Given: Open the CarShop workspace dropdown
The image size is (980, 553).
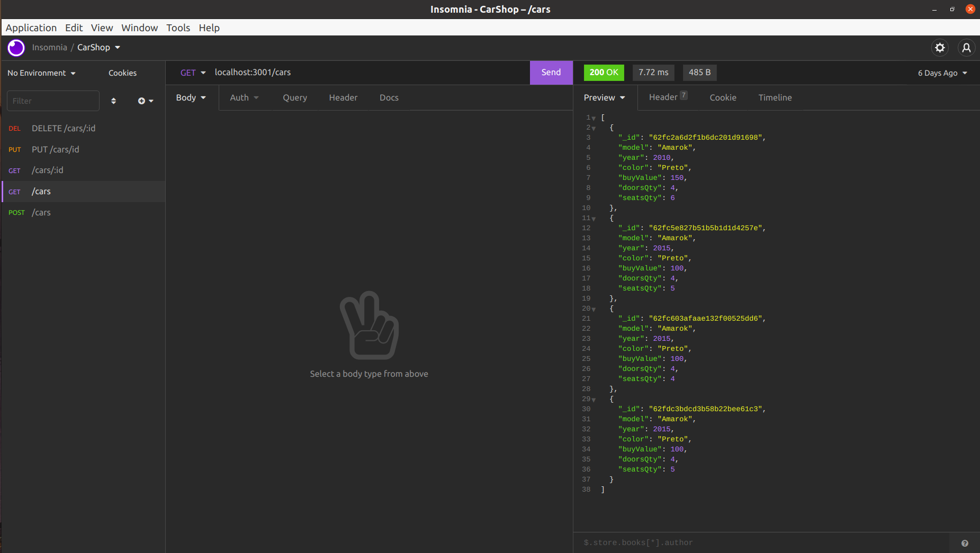Looking at the screenshot, I should pos(98,48).
